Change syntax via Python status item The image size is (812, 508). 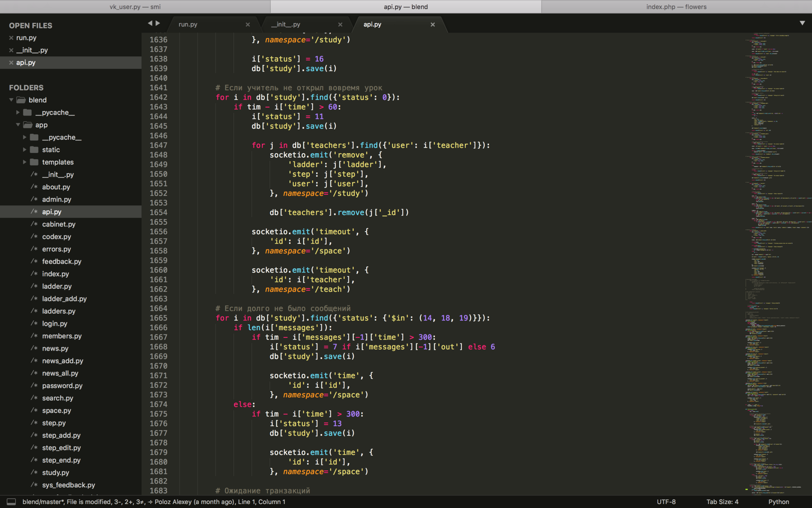tap(779, 502)
